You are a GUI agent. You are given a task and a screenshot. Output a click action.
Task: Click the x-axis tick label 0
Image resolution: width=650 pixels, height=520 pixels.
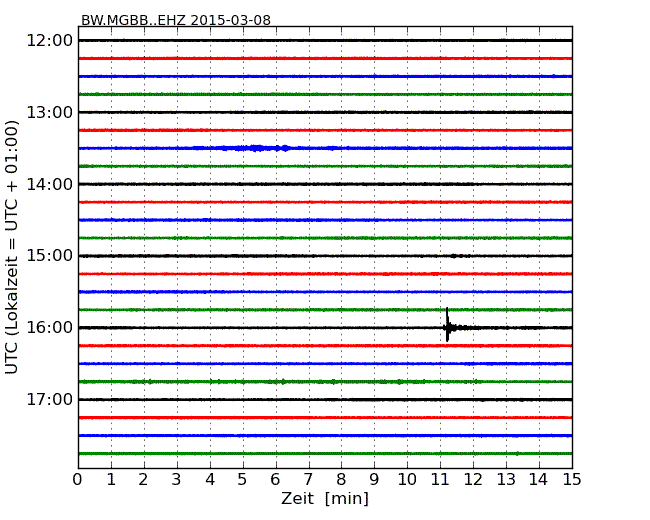point(78,480)
